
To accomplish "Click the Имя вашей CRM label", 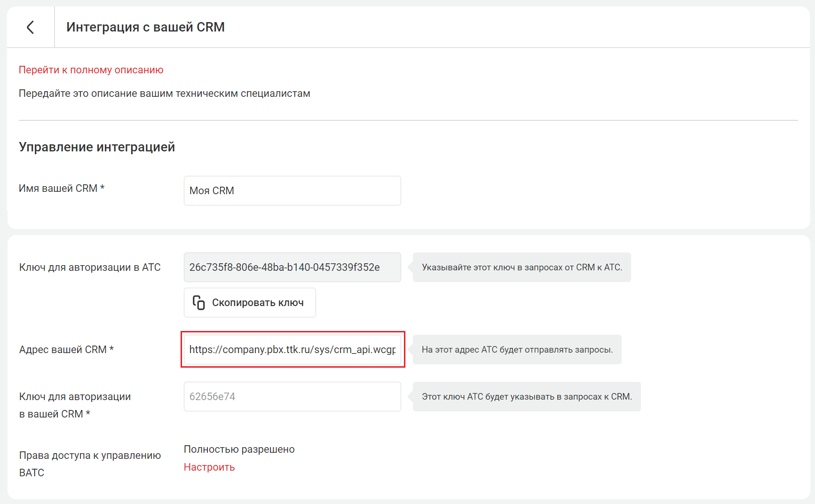I will (62, 189).
